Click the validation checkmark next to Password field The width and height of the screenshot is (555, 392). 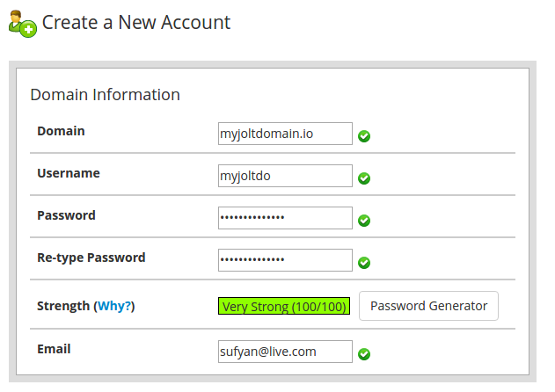click(x=364, y=221)
